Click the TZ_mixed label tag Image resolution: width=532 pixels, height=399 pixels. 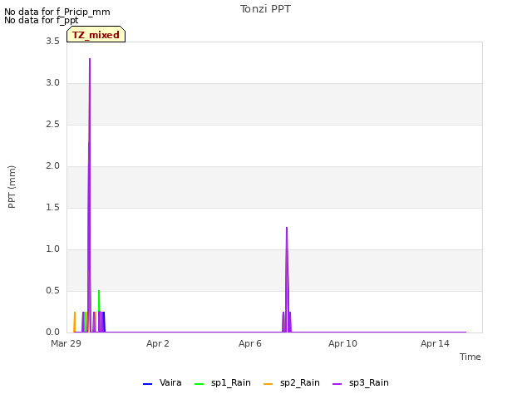[96, 34]
